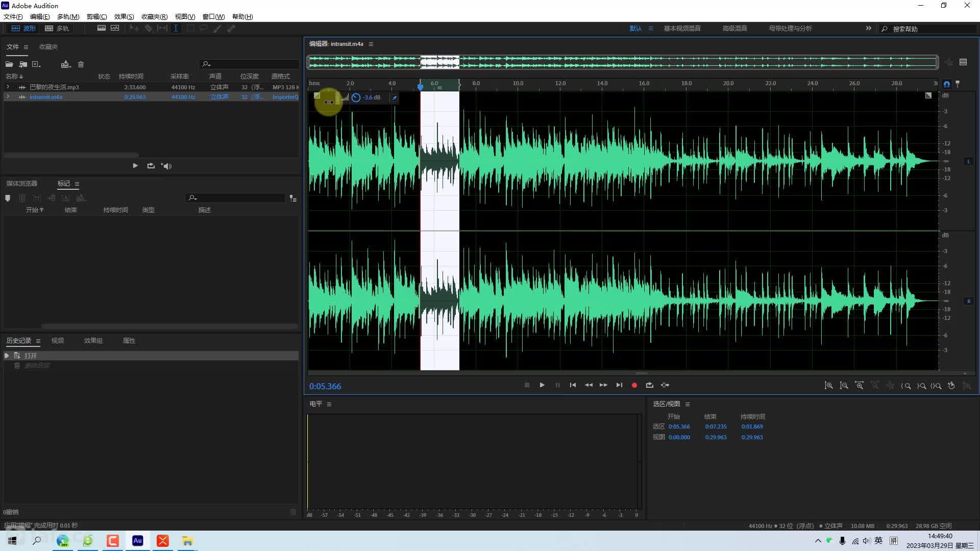Click the Skip Selection icon
Viewport: 980px width, 551px height.
click(x=665, y=385)
